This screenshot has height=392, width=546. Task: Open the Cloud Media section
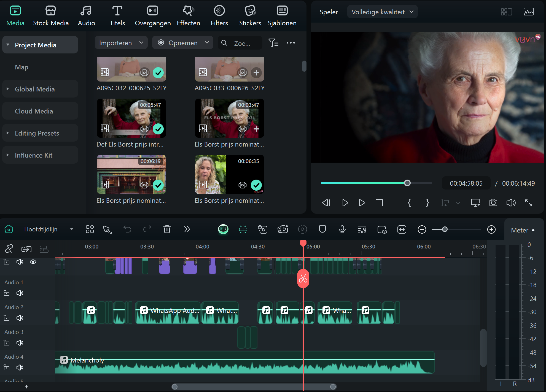(x=34, y=111)
